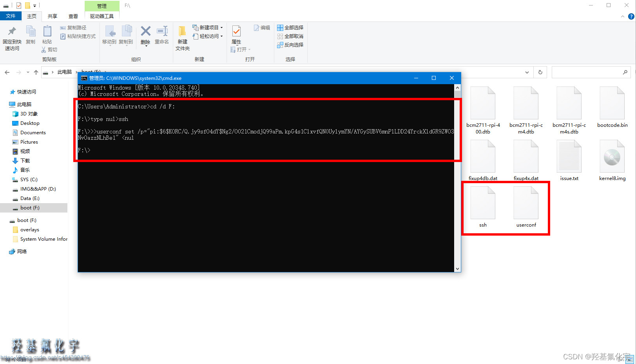Image resolution: width=636 pixels, height=364 pixels.
Task: Click Select all (全部选择)
Action: [290, 28]
